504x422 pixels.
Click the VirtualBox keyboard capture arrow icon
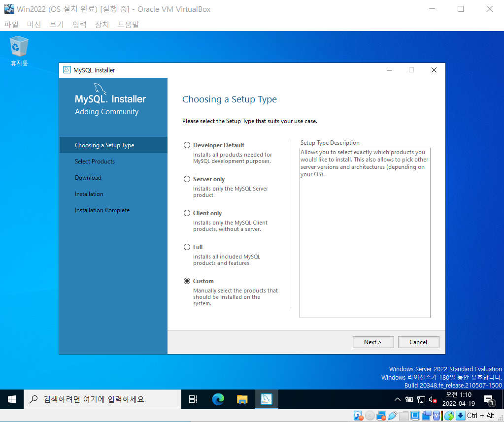pyautogui.click(x=460, y=416)
